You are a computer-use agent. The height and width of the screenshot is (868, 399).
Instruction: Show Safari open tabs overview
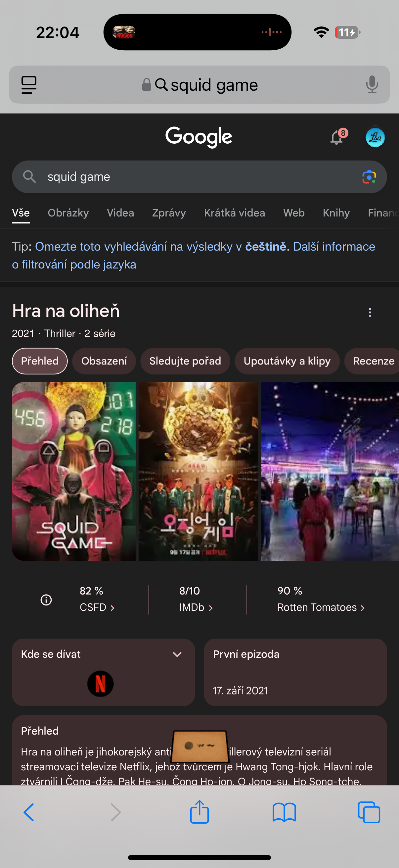(x=369, y=812)
